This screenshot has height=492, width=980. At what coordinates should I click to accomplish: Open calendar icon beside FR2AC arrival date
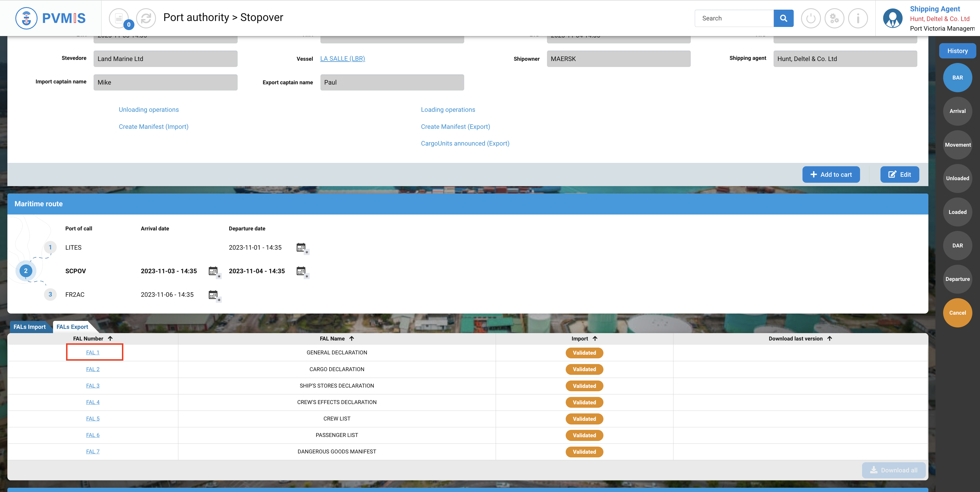pyautogui.click(x=213, y=295)
